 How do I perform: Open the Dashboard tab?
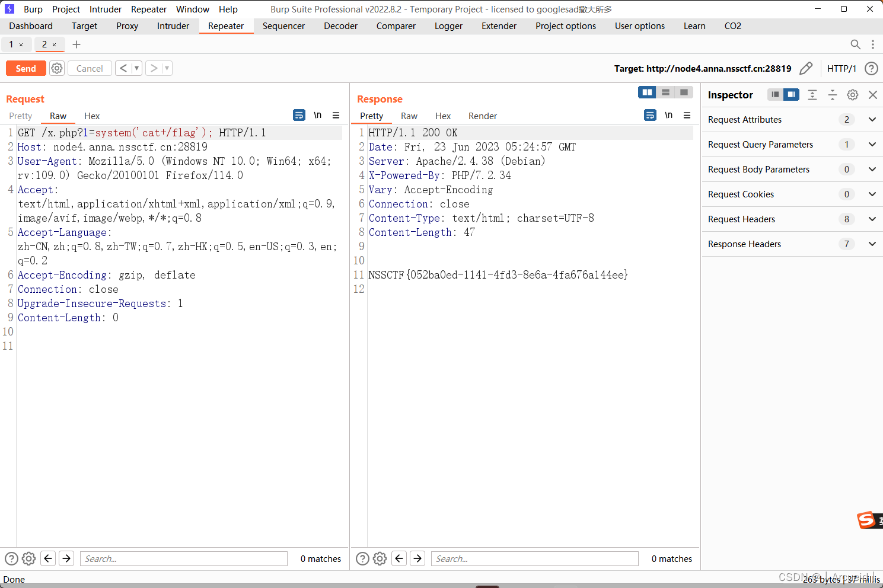[31, 26]
